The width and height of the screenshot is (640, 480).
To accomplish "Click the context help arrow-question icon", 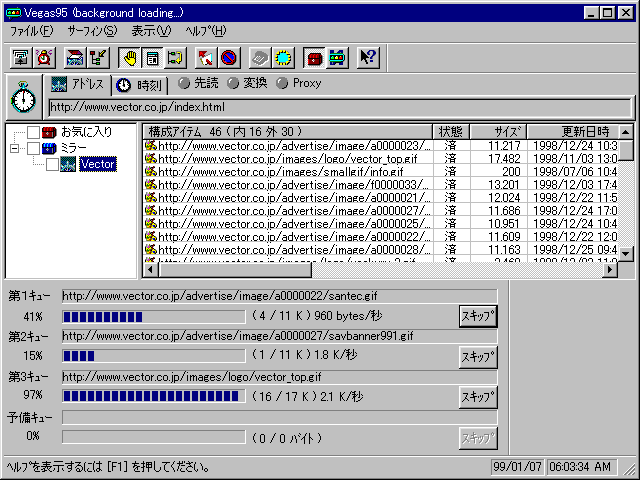I will click(x=368, y=58).
